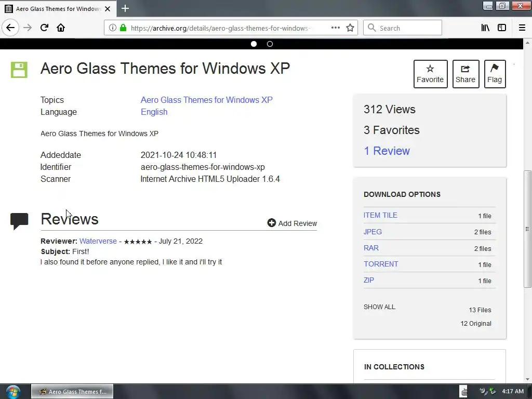
Task: Share this archive item
Action: 465,74
